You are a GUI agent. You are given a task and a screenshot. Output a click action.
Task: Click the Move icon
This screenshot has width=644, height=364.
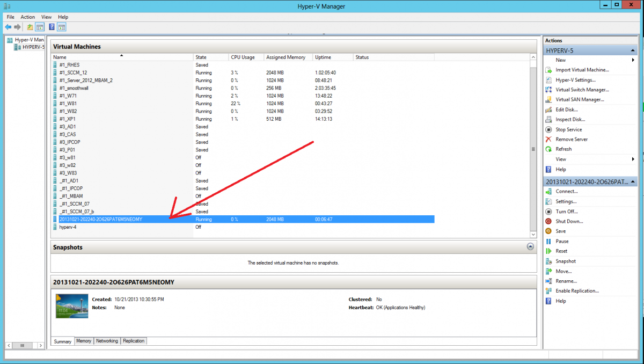point(548,271)
